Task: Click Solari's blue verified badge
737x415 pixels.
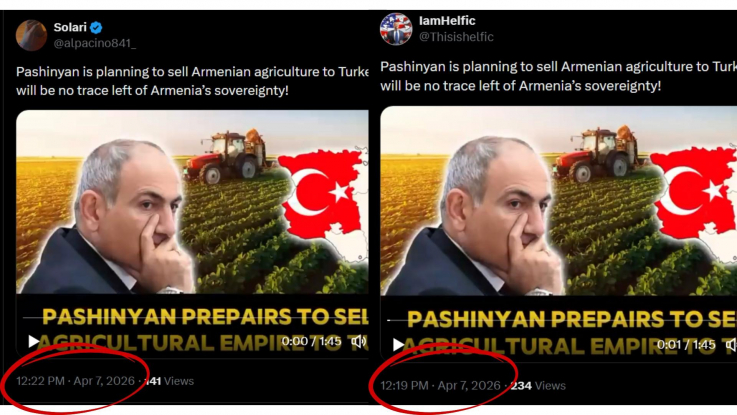Action: coord(96,28)
